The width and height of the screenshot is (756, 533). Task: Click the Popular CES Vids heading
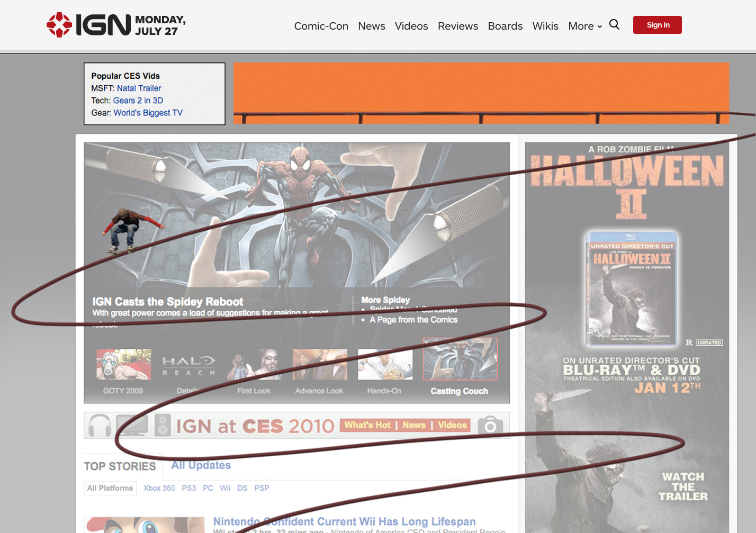point(125,76)
